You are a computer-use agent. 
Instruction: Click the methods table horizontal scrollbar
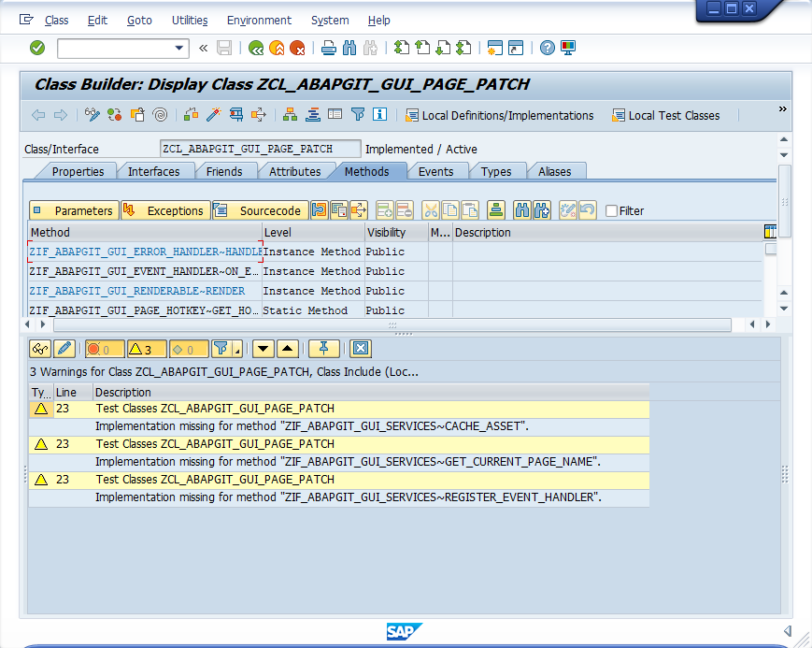pyautogui.click(x=392, y=325)
